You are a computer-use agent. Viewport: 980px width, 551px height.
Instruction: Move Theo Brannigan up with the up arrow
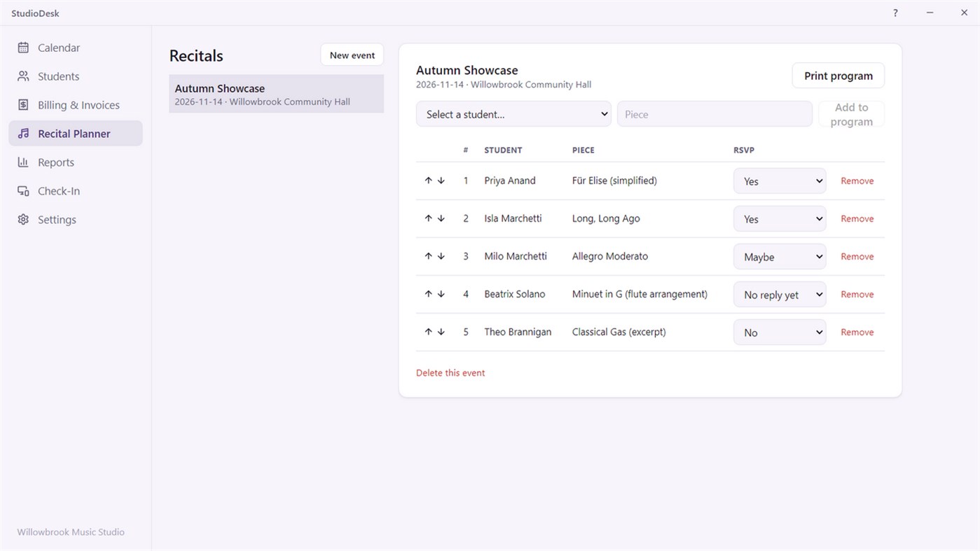(428, 332)
